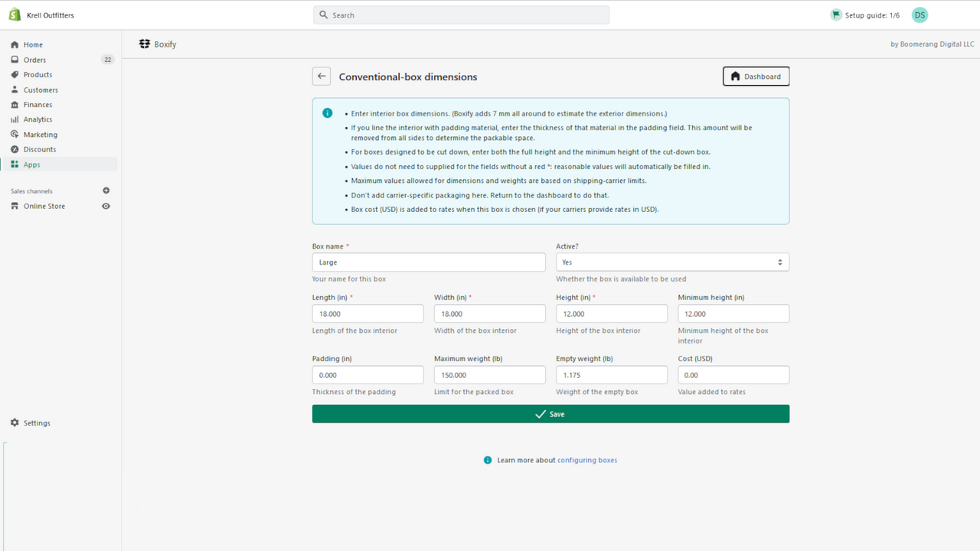Image resolution: width=980 pixels, height=551 pixels.
Task: Save the box dimensions
Action: point(550,414)
